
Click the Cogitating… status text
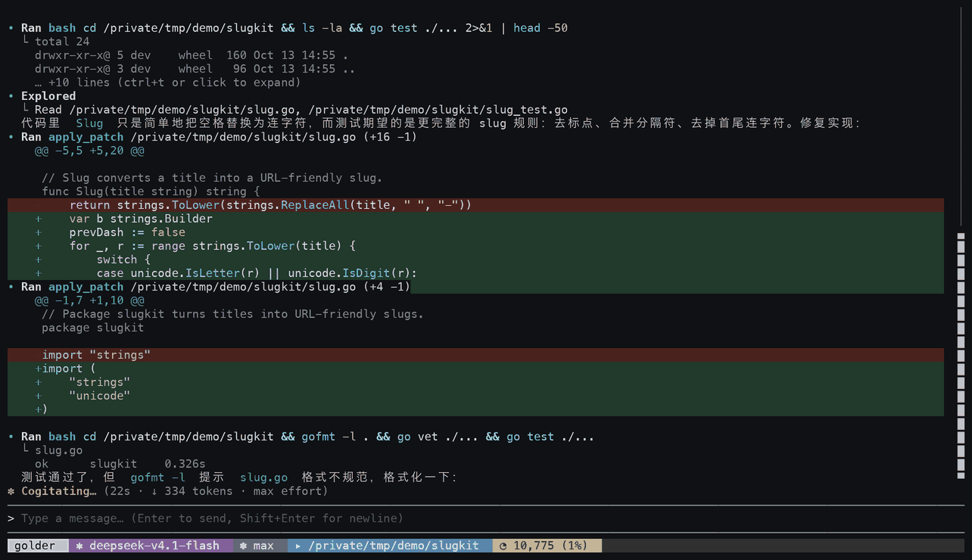pyautogui.click(x=59, y=491)
